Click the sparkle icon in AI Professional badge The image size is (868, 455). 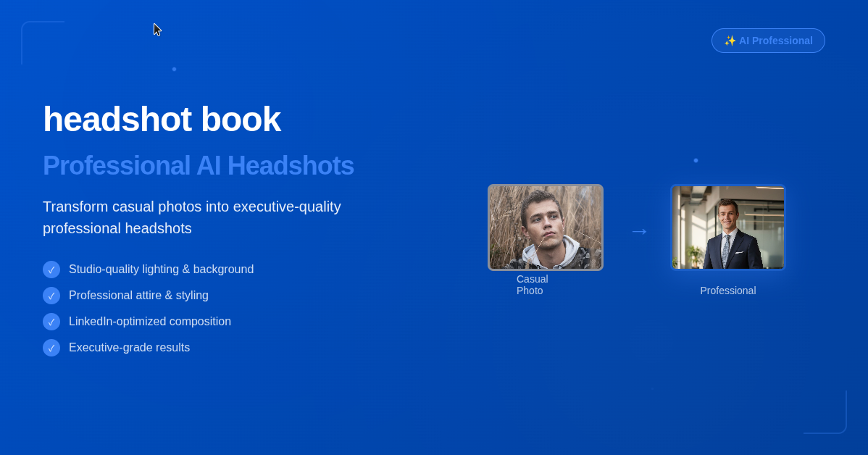pyautogui.click(x=730, y=41)
